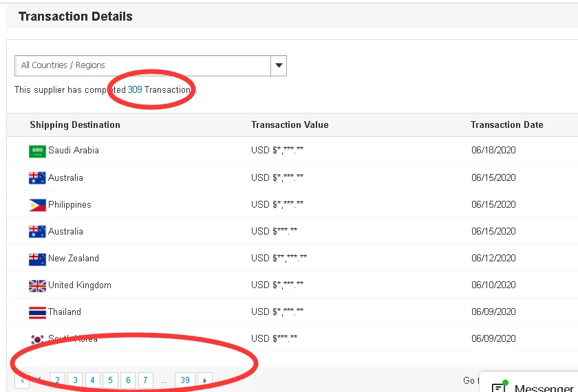Go to page 3 of transactions
Image resolution: width=578 pixels, height=392 pixels.
(75, 380)
